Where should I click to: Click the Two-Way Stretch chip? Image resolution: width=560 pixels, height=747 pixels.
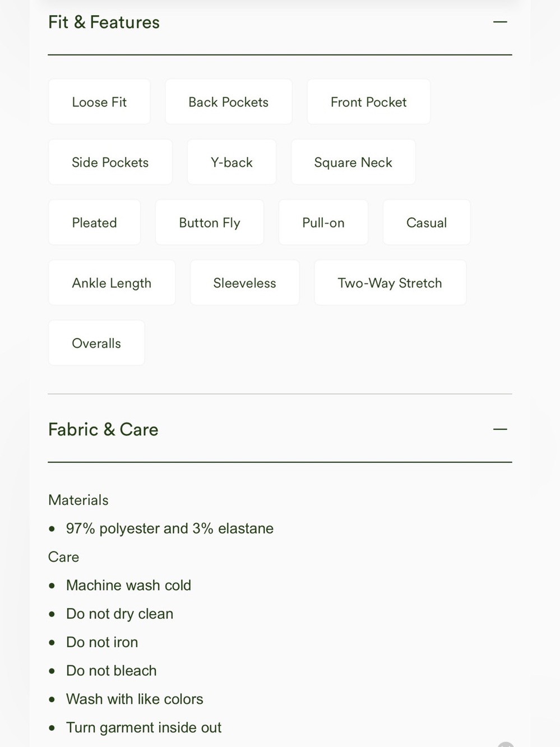pos(390,283)
